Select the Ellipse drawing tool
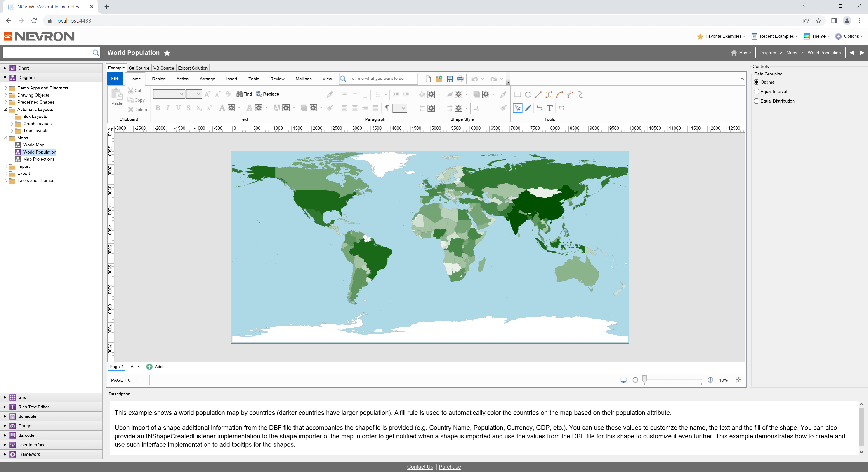This screenshot has width=868, height=472. pos(528,95)
